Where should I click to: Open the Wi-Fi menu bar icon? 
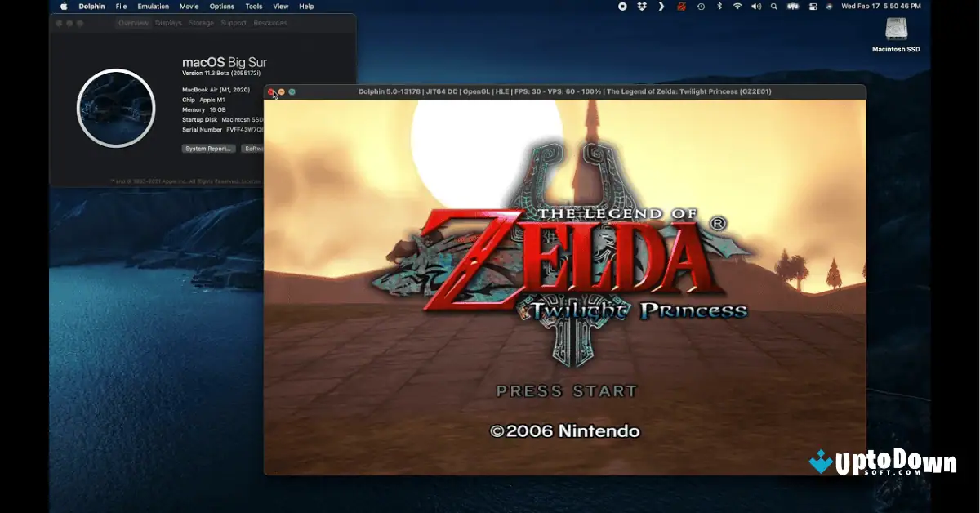[737, 7]
